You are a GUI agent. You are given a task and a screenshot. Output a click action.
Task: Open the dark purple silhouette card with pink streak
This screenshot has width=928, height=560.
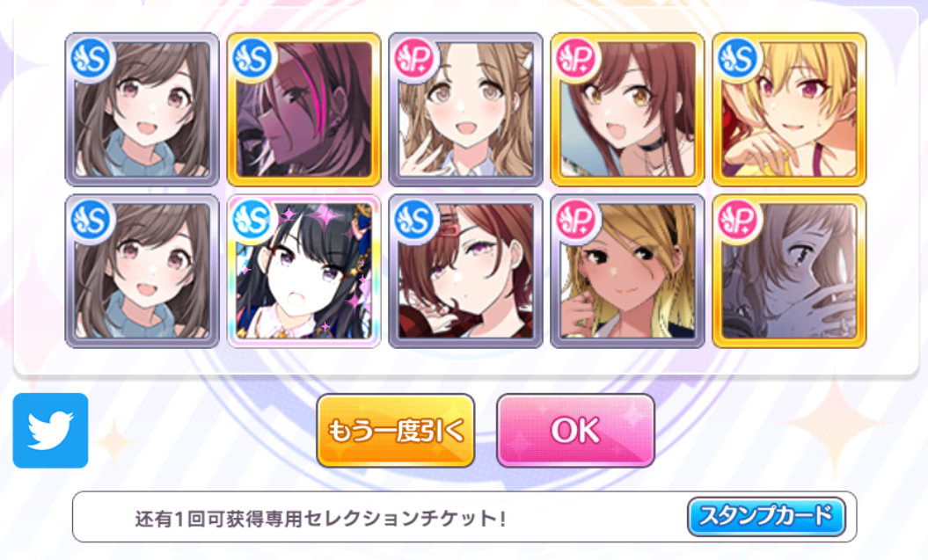[x=303, y=109]
